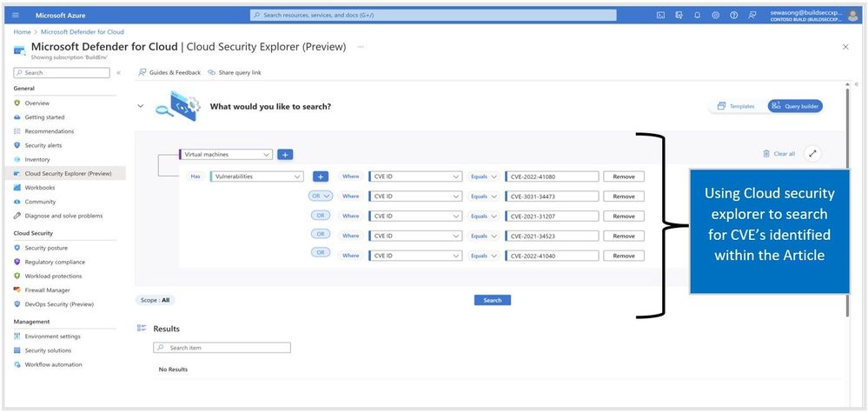The image size is (868, 413).
Task: Click the Firewall Manager icon
Action: 17,290
